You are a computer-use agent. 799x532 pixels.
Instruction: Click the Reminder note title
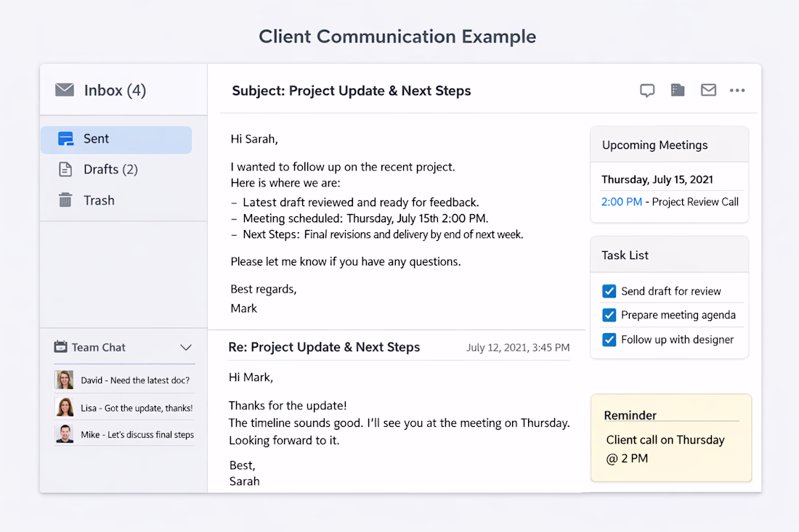tap(630, 415)
